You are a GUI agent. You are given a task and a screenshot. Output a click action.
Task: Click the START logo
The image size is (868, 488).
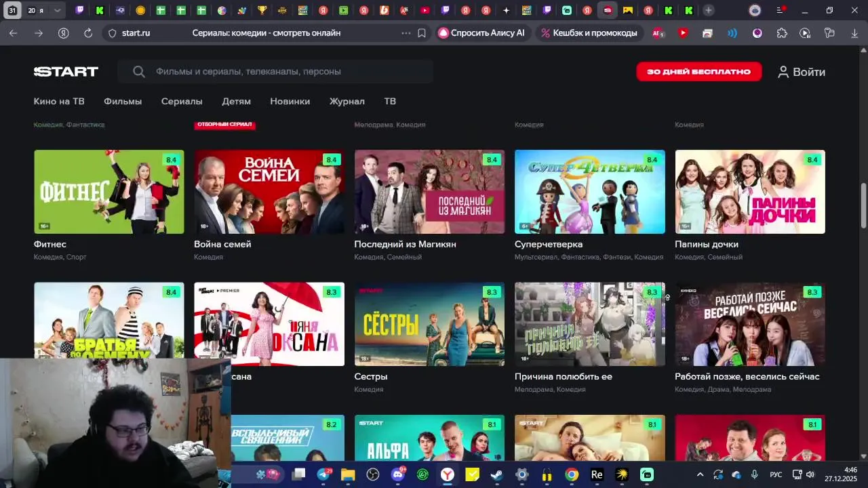click(66, 72)
